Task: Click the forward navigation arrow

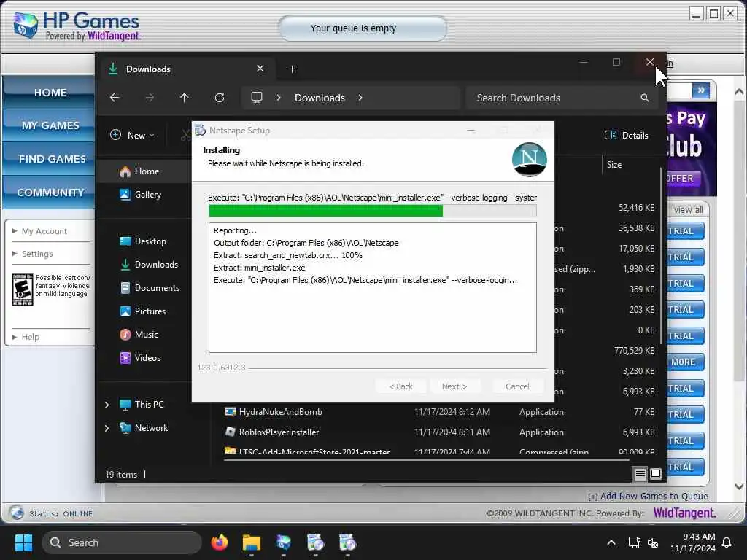Action: pos(150,98)
